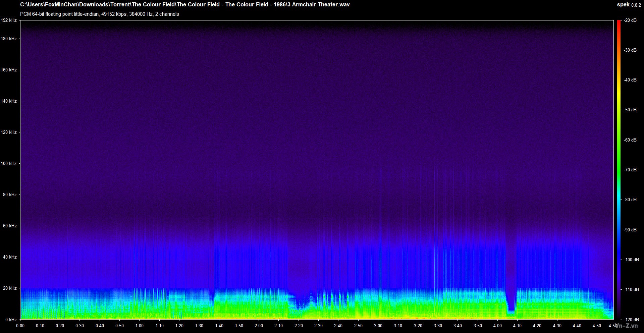
Task: Click the -100 dB scale label
Action: (631, 260)
